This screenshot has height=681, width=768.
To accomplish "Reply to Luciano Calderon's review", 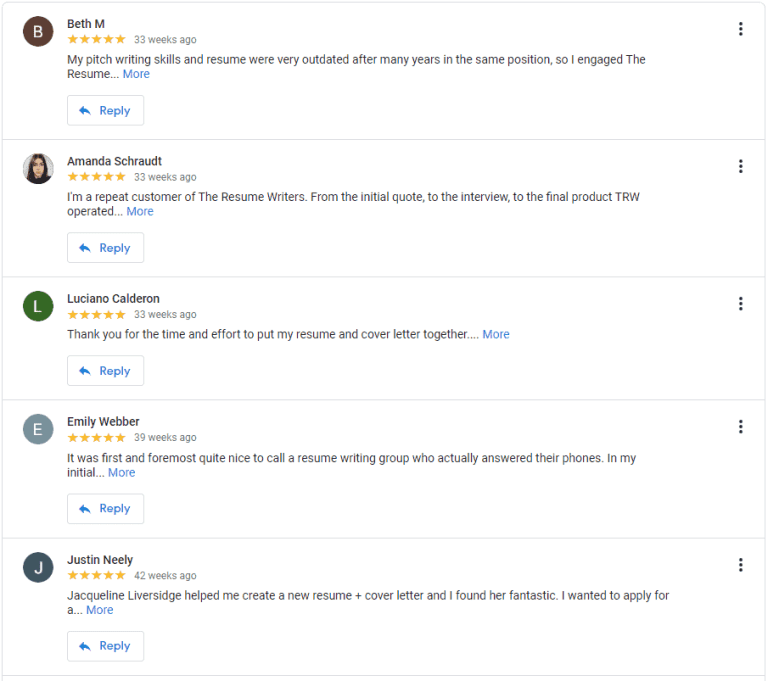I will click(105, 371).
